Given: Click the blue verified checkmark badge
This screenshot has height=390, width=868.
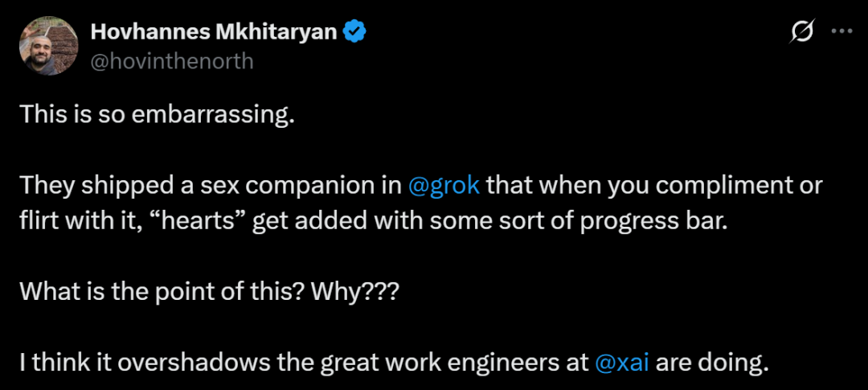Looking at the screenshot, I should click(355, 31).
